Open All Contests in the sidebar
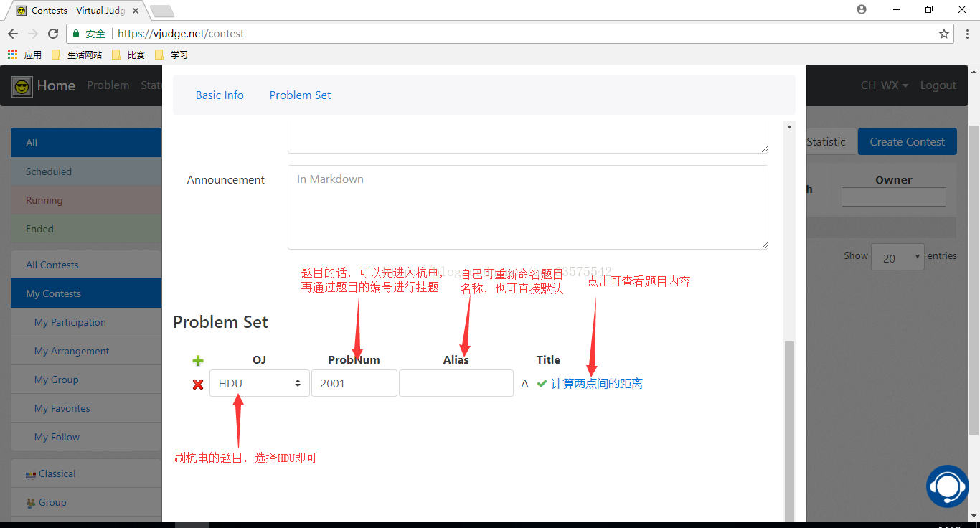This screenshot has width=980, height=528. coord(86,265)
